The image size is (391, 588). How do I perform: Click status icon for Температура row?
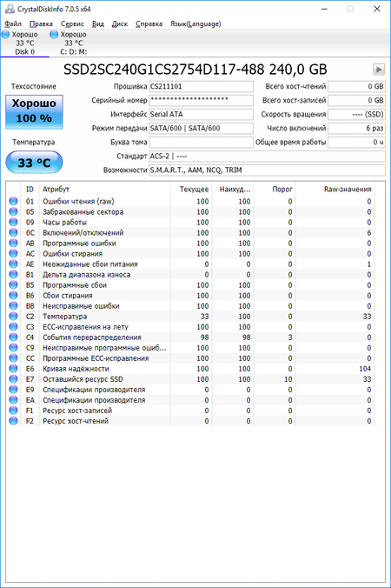[x=14, y=317]
